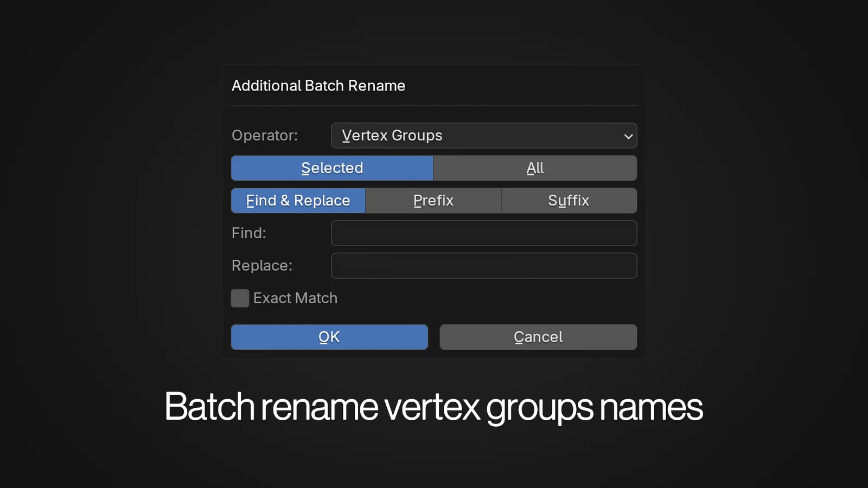Click inside the Replace text field
This screenshot has width=868, height=488.
pyautogui.click(x=484, y=266)
